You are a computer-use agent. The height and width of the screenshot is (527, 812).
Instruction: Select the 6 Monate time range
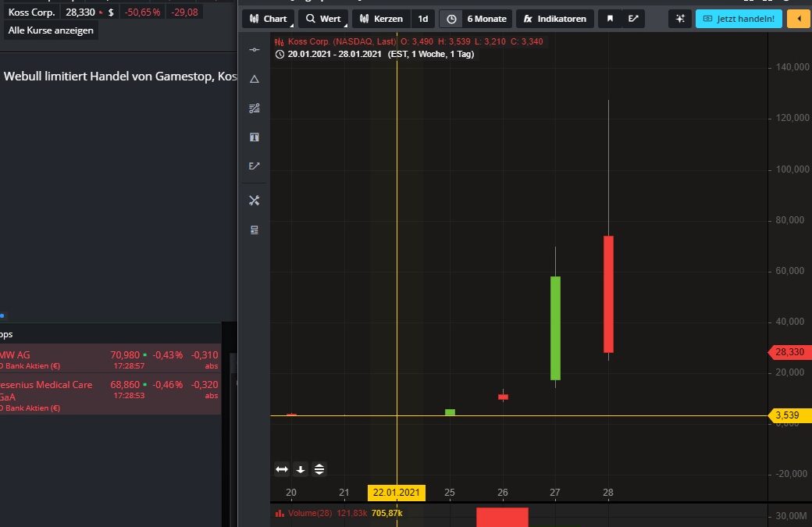click(486, 19)
